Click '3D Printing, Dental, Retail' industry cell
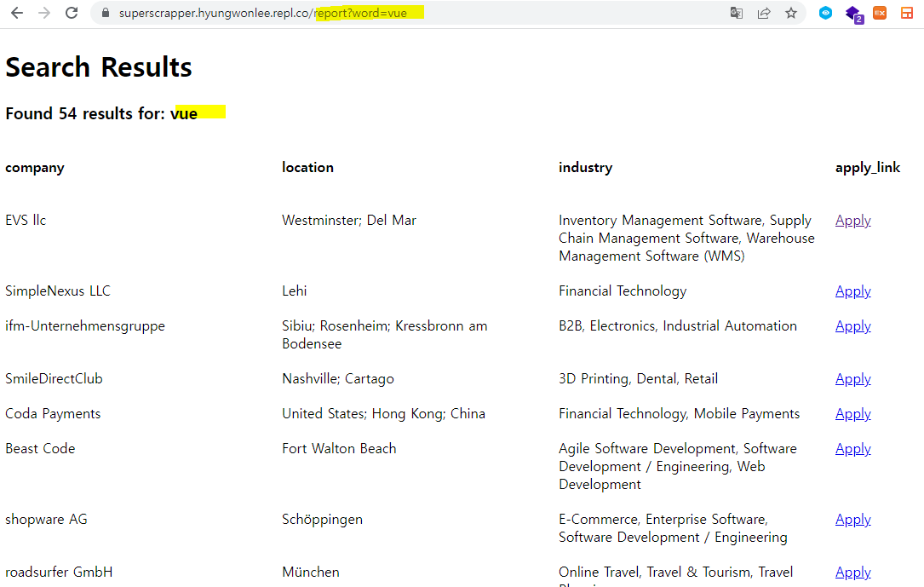This screenshot has width=924, height=587. click(x=638, y=379)
